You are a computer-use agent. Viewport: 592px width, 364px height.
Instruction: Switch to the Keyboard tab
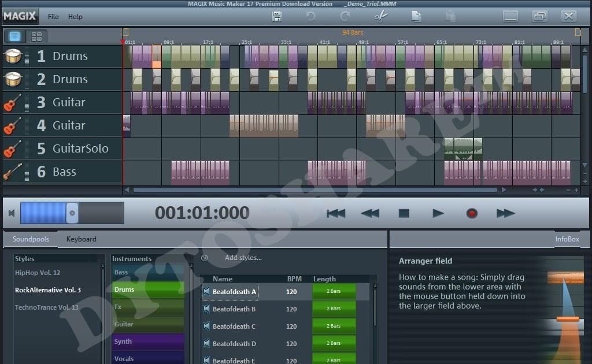click(81, 239)
